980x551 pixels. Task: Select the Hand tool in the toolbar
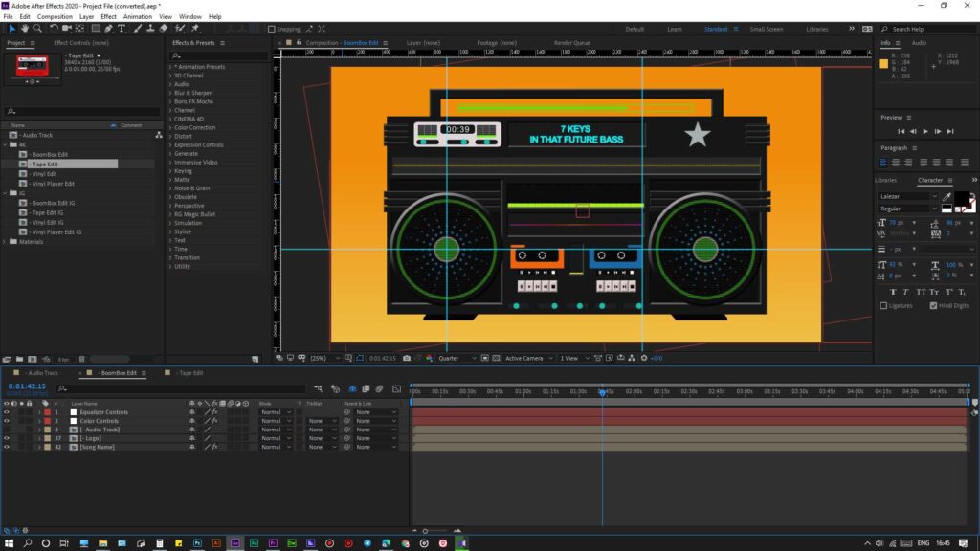[x=25, y=29]
